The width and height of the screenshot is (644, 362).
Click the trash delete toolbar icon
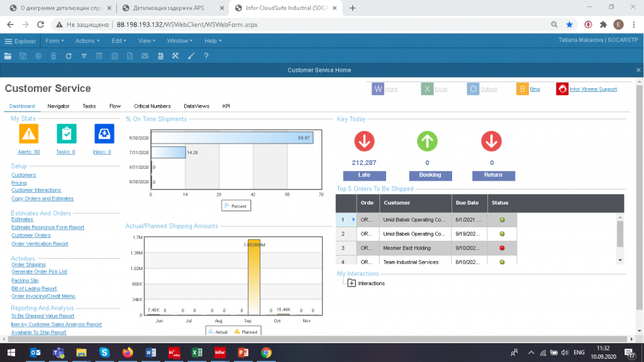[53, 56]
